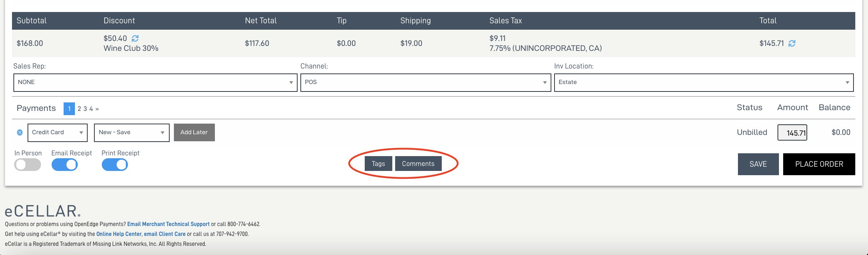Go to payments page 3
The height and width of the screenshot is (255, 868).
coord(85,109)
